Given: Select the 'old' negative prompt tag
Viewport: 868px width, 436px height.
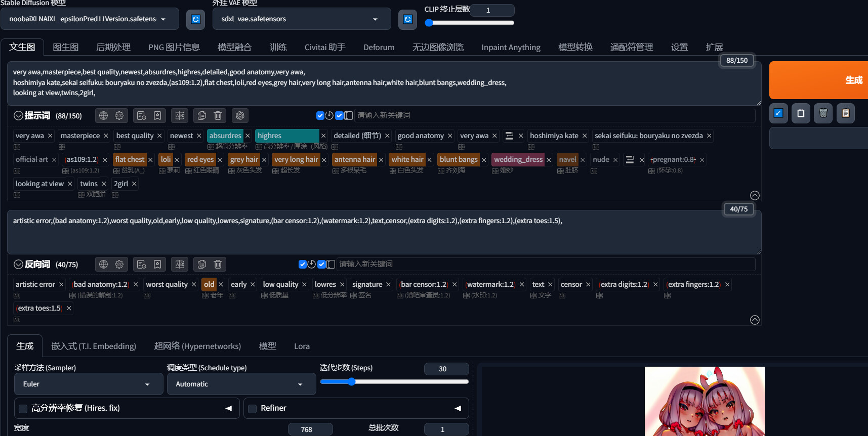Looking at the screenshot, I should (x=209, y=284).
